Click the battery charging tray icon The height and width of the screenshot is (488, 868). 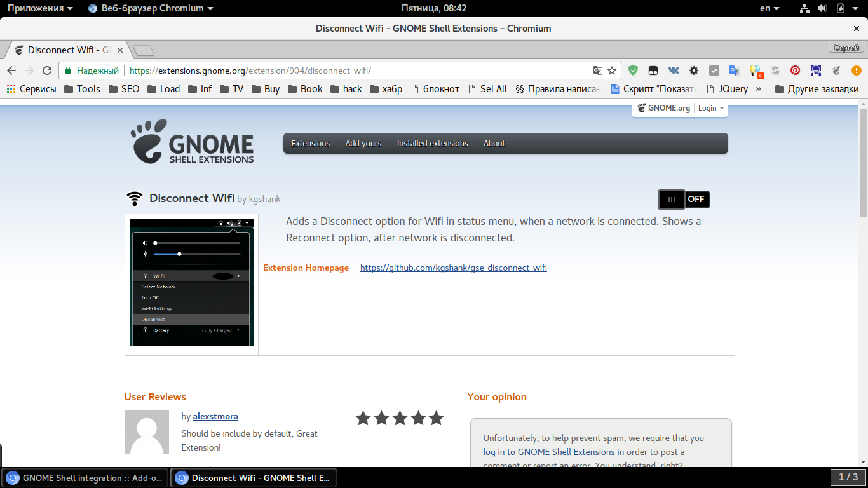[841, 8]
